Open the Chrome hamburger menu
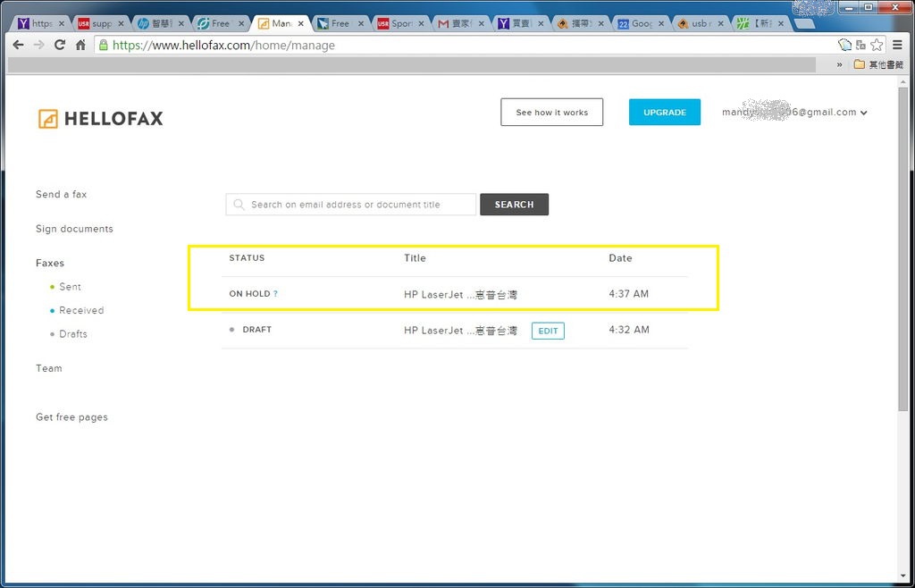This screenshot has height=588, width=915. point(897,45)
